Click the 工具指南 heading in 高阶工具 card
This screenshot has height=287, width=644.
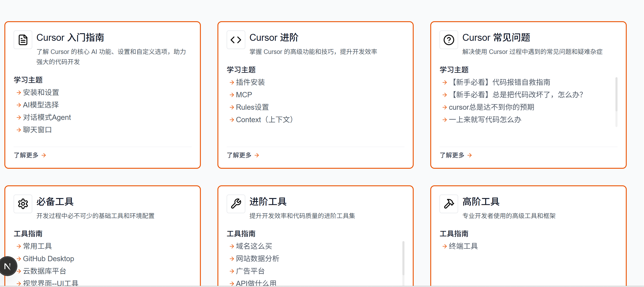tap(454, 234)
